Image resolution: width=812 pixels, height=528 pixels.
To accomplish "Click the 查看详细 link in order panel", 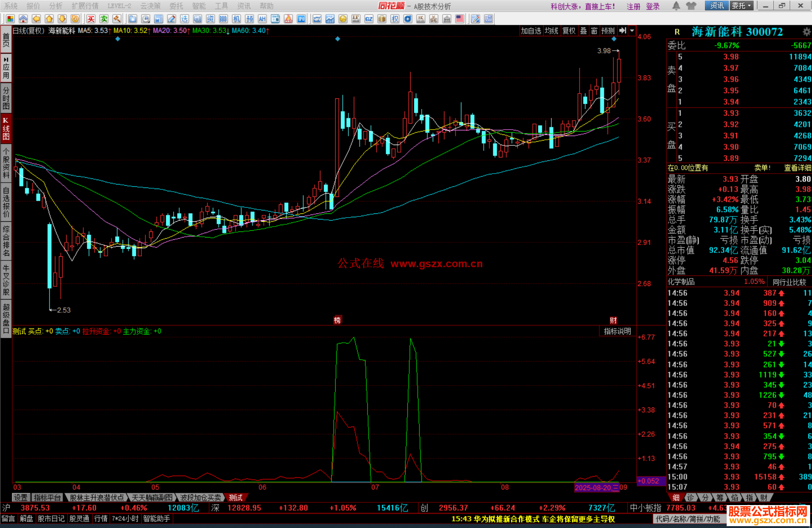I will click(797, 168).
